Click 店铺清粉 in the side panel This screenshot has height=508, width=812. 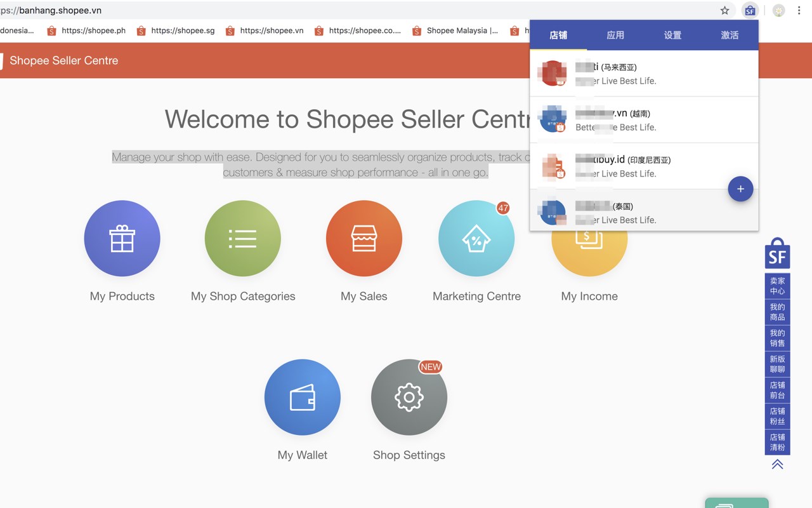click(777, 442)
